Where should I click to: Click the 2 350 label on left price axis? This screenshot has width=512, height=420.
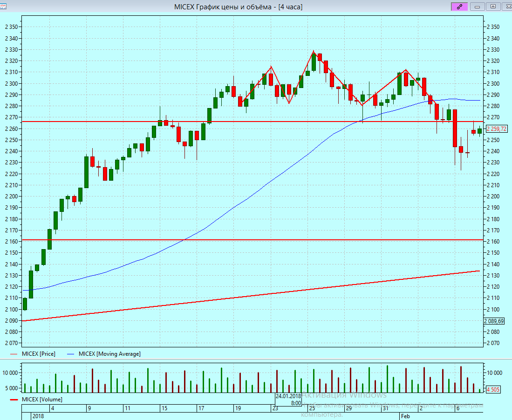pos(12,27)
